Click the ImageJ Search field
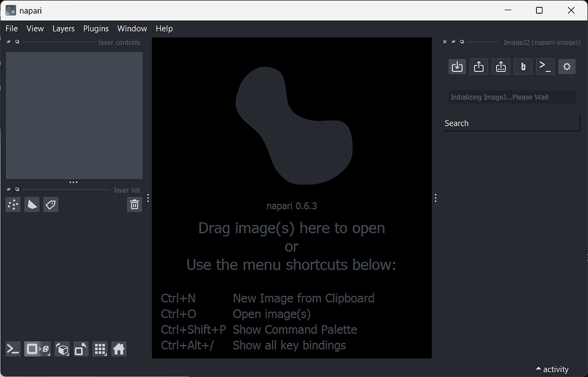The width and height of the screenshot is (588, 377). point(512,123)
